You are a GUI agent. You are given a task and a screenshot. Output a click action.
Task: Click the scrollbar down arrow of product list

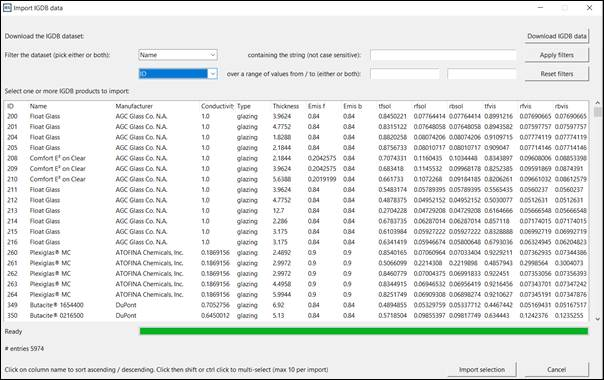pos(597,319)
